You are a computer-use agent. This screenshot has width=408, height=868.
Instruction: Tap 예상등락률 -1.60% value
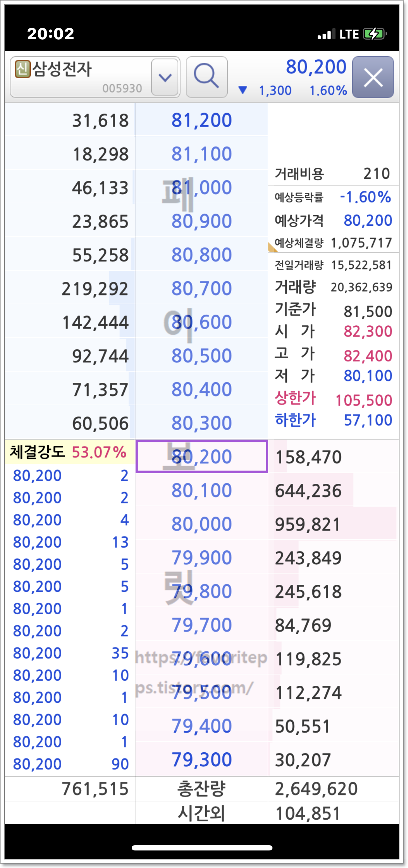pos(366,197)
